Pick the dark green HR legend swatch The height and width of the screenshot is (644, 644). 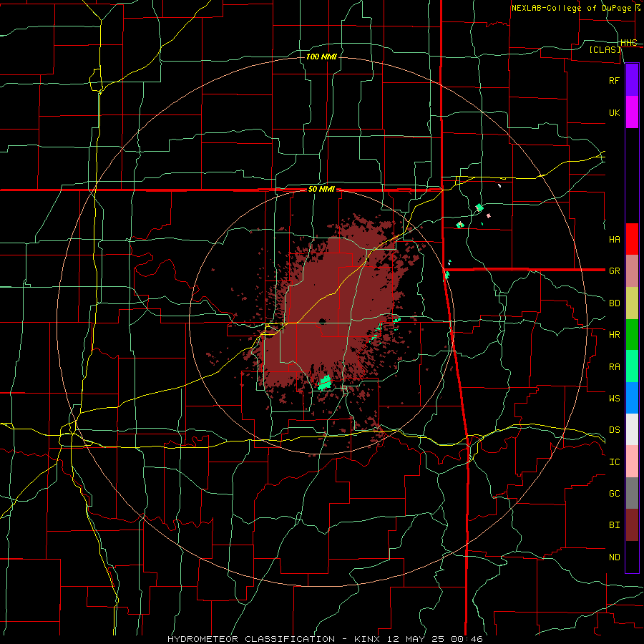pos(632,334)
